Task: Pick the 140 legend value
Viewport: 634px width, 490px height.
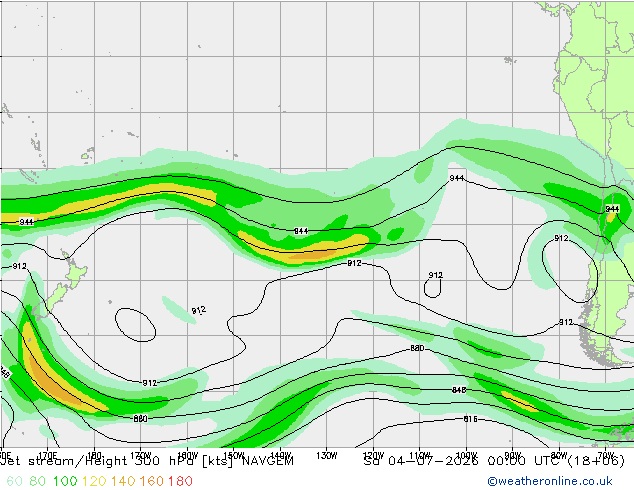Action: coord(123,481)
